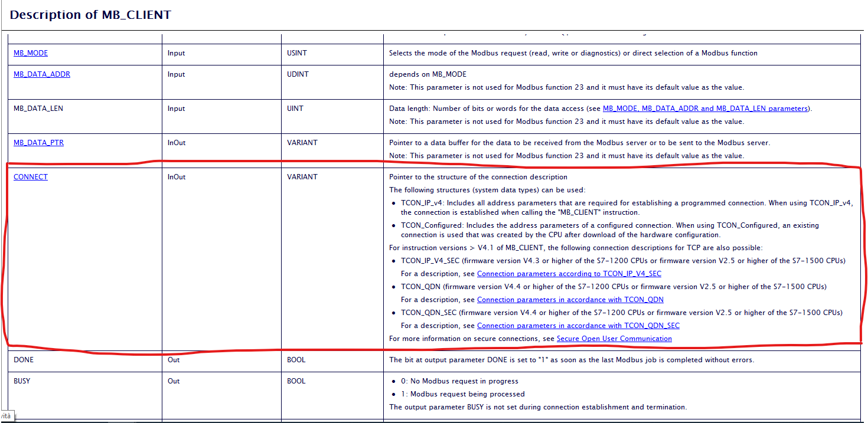
Task: Follow the MB_DATA_PTR parameter link
Action: (x=38, y=143)
